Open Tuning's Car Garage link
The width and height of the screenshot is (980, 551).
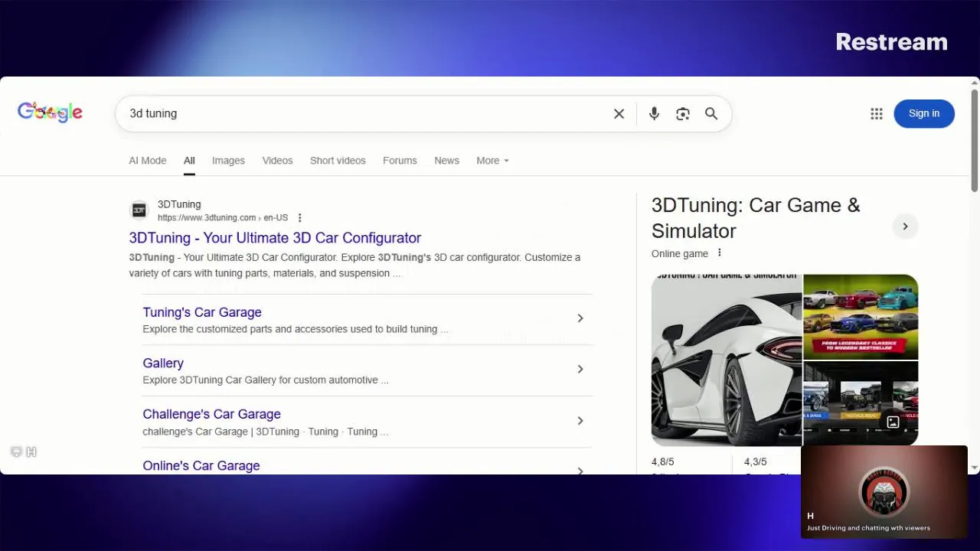[x=202, y=312]
